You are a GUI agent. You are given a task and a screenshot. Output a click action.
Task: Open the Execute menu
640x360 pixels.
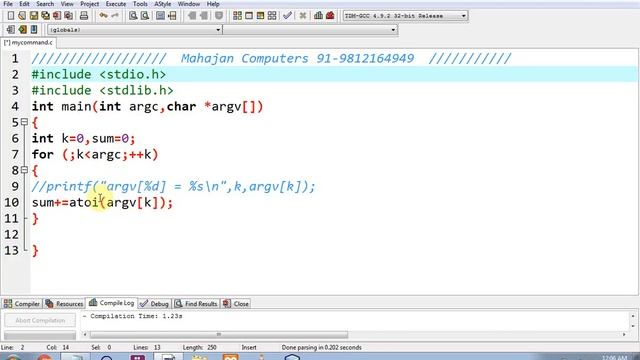tap(116, 4)
